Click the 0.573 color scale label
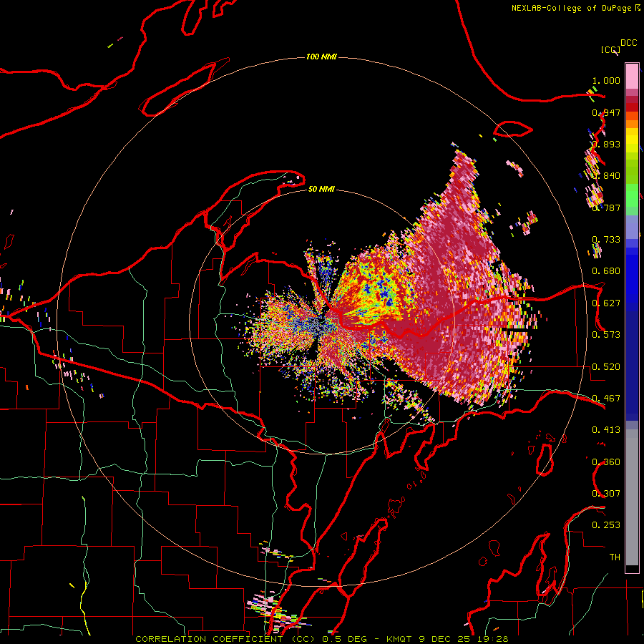Viewport: 644px width, 644px height. click(606, 335)
